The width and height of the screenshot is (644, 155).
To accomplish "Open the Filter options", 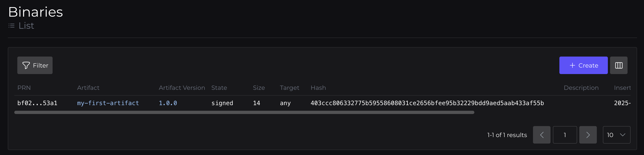I will [35, 65].
